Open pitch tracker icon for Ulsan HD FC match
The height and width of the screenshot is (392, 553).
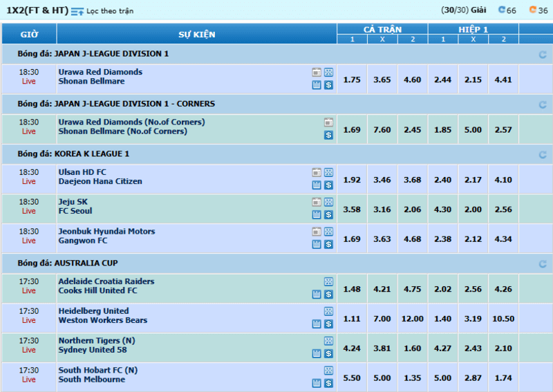pos(329,173)
